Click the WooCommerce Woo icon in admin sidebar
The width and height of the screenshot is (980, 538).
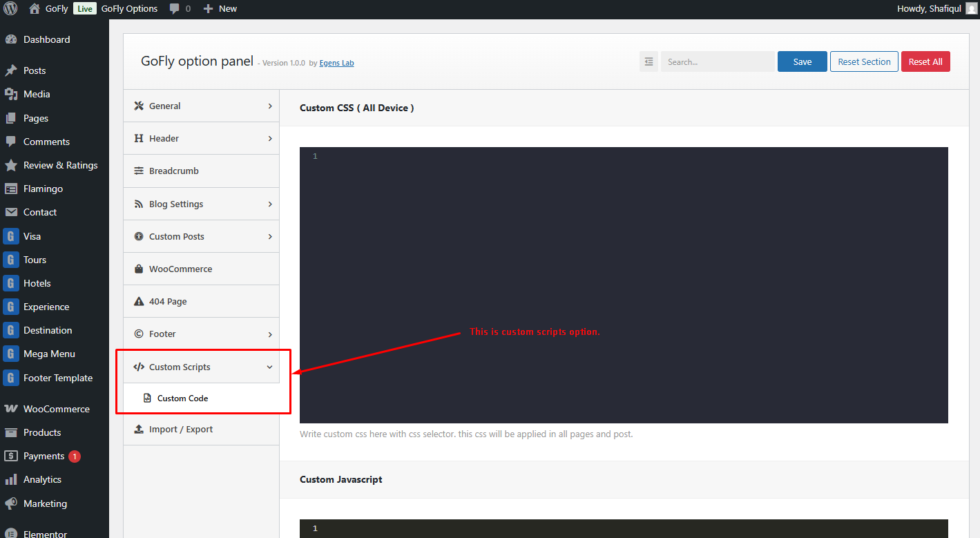click(11, 409)
